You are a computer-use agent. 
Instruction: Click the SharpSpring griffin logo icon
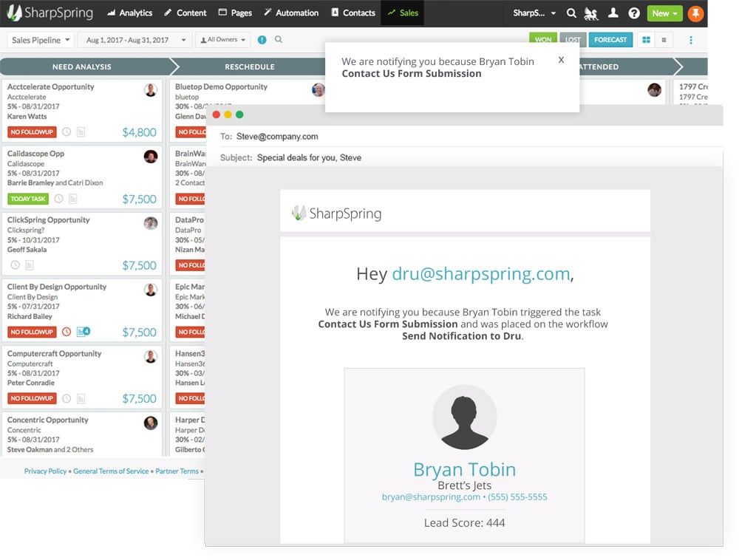(x=591, y=13)
